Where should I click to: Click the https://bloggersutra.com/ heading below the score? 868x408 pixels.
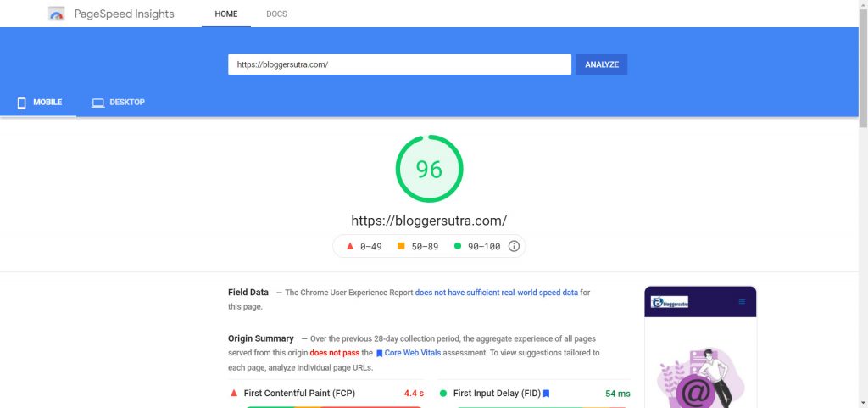pyautogui.click(x=429, y=221)
